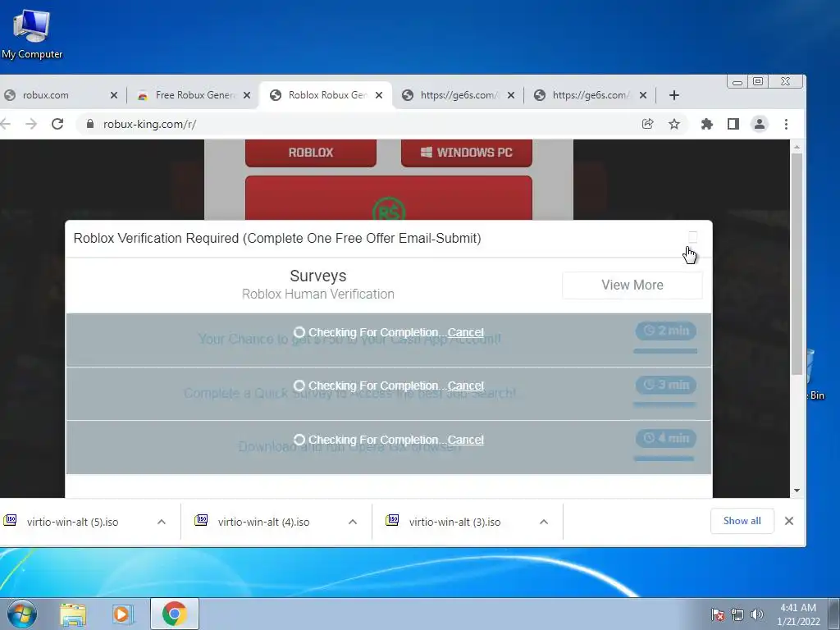Image resolution: width=840 pixels, height=630 pixels.
Task: Click the scrollbar up arrow
Action: pyautogui.click(x=797, y=146)
